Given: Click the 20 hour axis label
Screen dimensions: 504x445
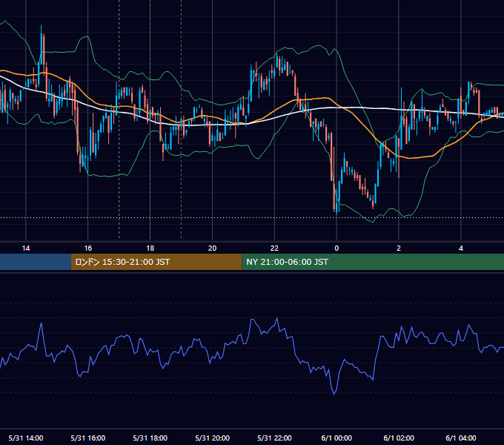Looking at the screenshot, I should coord(212,248).
